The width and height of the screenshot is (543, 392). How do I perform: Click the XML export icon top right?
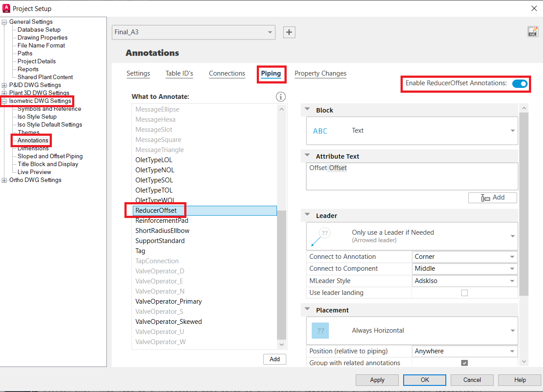[x=532, y=31]
